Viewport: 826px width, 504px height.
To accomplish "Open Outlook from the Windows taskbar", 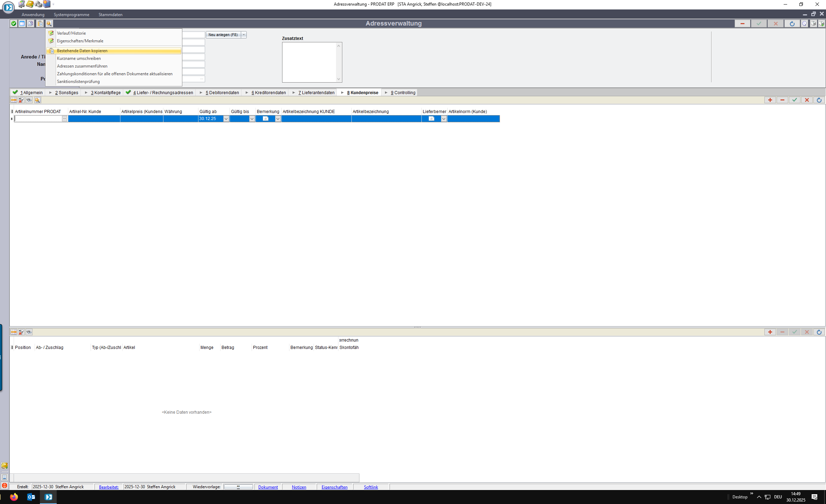I will pyautogui.click(x=31, y=497).
